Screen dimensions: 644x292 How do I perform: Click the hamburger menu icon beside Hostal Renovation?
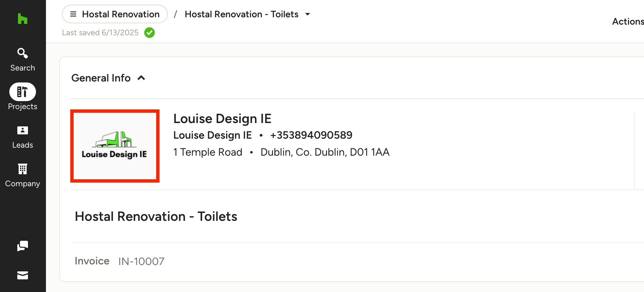pos(73,14)
